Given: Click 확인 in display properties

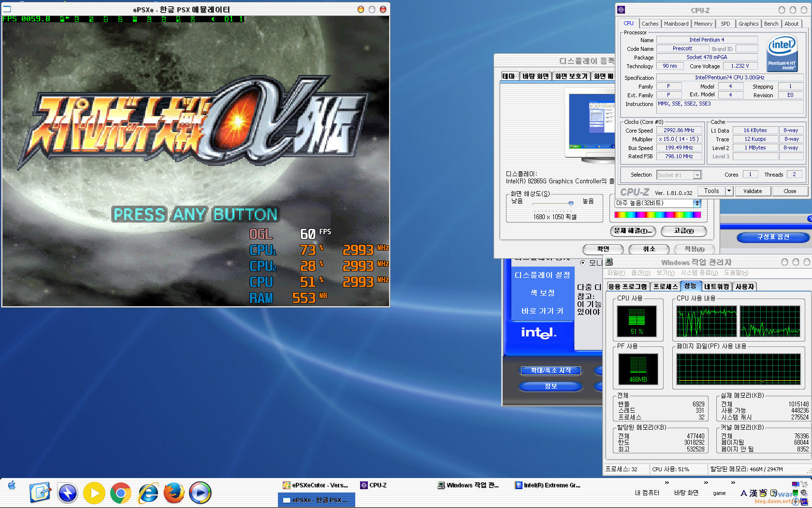Looking at the screenshot, I should coord(603,249).
